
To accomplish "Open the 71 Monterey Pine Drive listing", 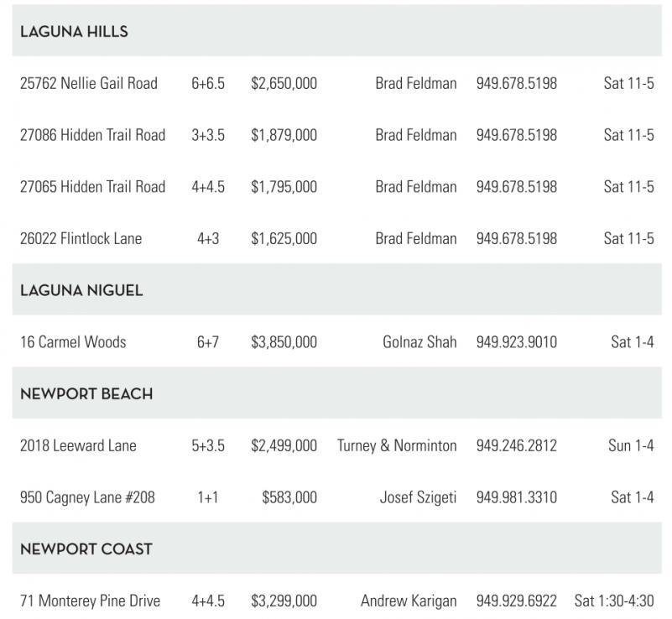I will (90, 601).
